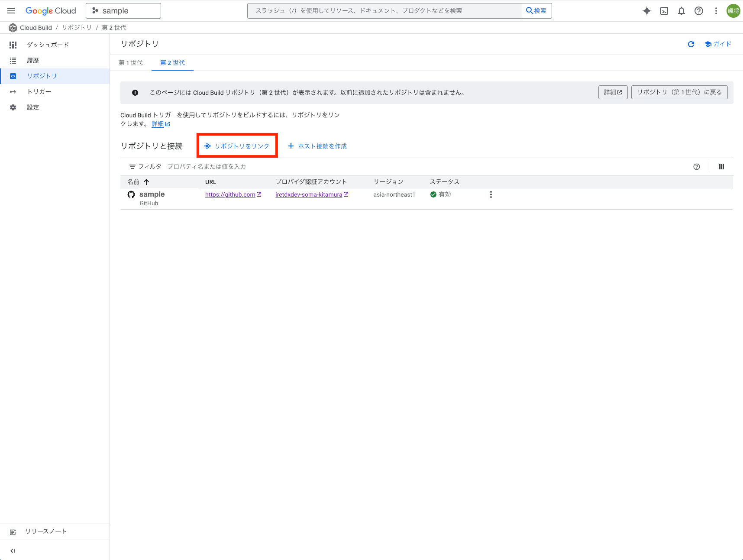
Task: Open the help question mark icon
Action: click(699, 11)
